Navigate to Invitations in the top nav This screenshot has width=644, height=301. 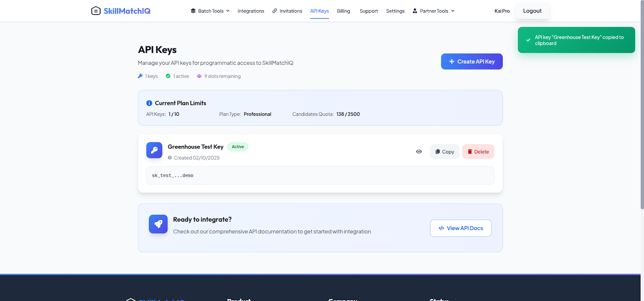(x=287, y=11)
